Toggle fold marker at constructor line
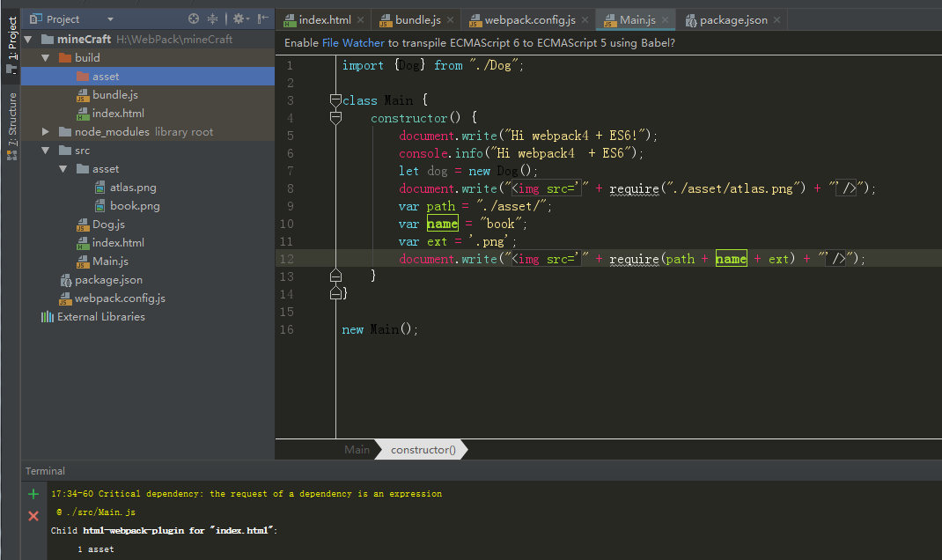The image size is (942, 560). (x=335, y=118)
